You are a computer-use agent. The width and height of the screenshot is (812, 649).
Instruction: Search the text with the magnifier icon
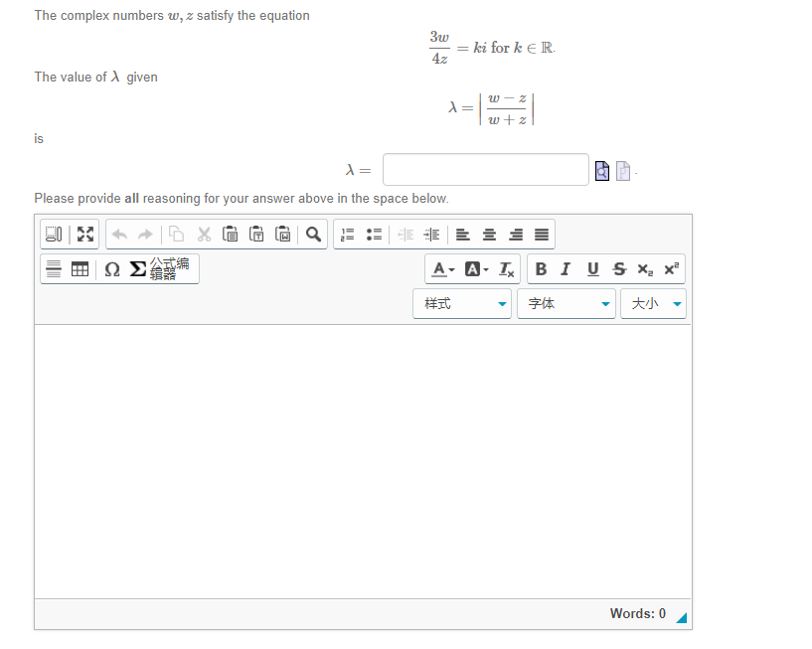tap(313, 234)
